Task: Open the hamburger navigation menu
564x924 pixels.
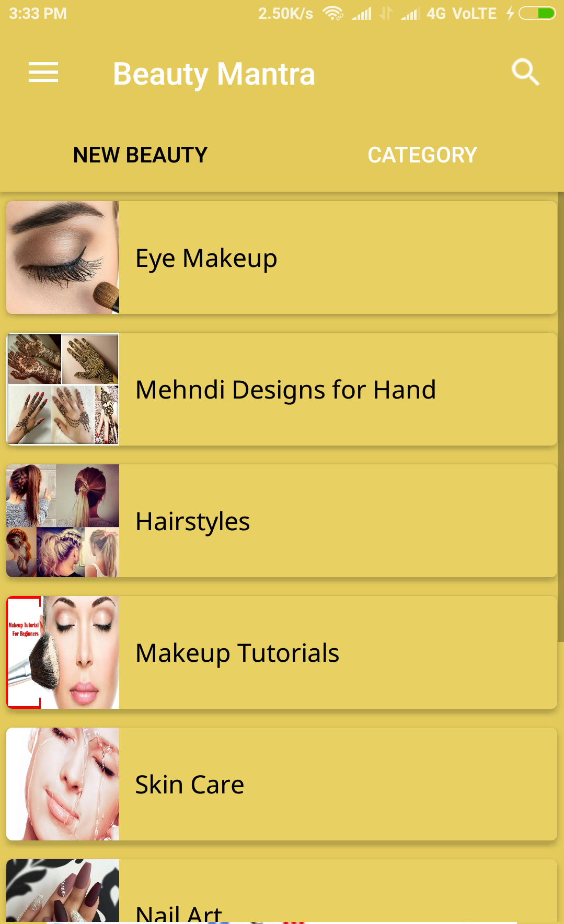Action: [43, 72]
